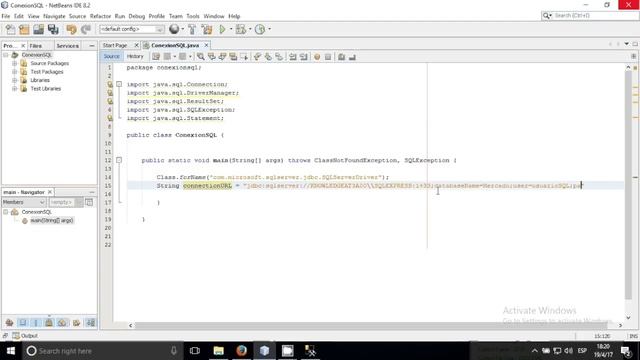Image resolution: width=640 pixels, height=360 pixels.
Task: Shift Line Left editor icon
Action: [293, 57]
